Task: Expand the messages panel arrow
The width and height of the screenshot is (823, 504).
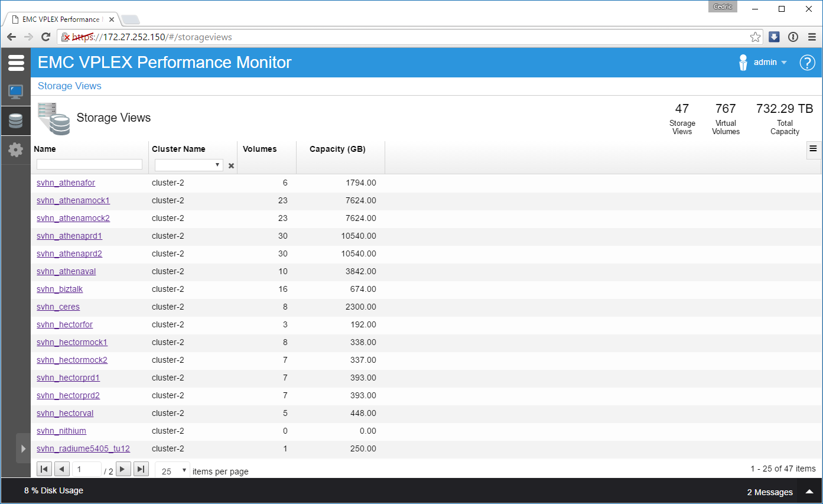Action: (x=809, y=492)
